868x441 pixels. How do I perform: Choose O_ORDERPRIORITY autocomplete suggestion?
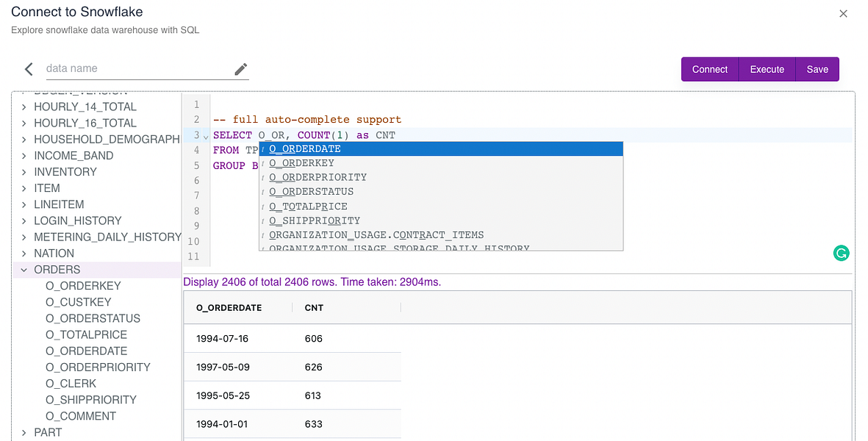[441, 178]
